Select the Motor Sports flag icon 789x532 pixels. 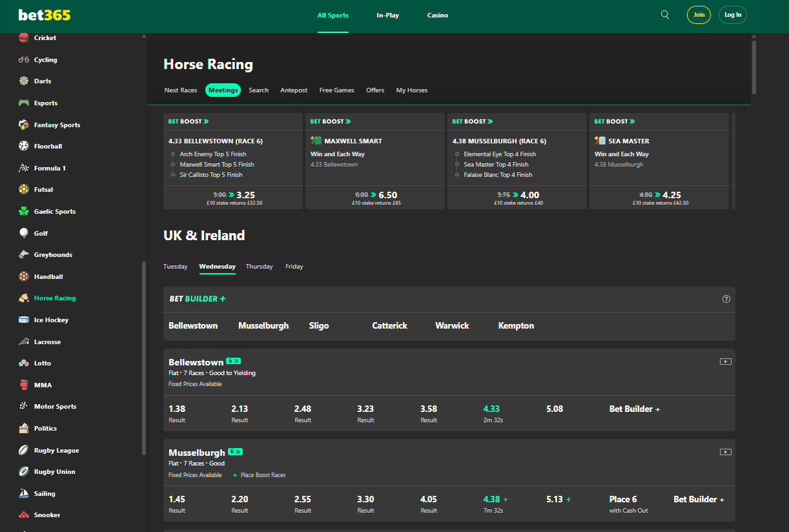click(x=24, y=407)
